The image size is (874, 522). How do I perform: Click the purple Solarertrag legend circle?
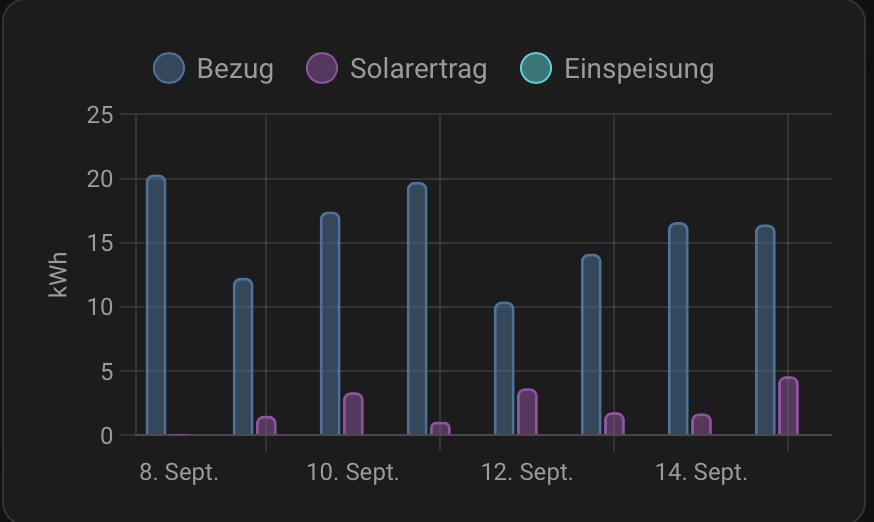(322, 68)
